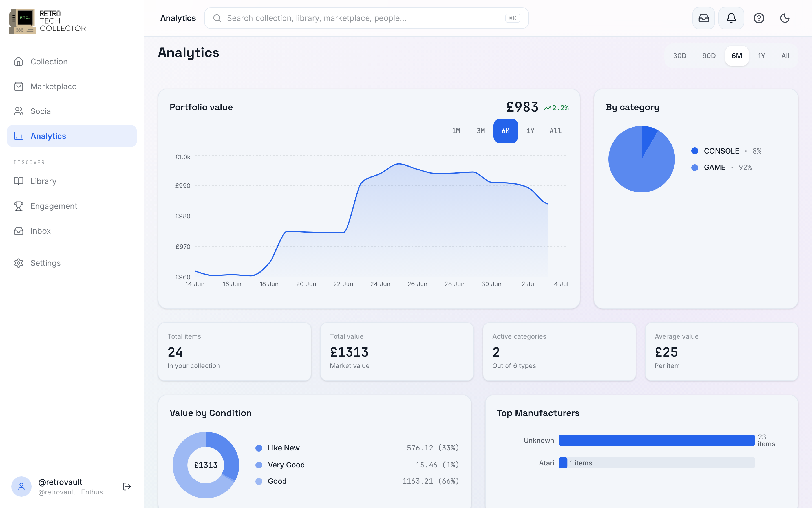
Task: Click the search magnifier icon
Action: 217,18
